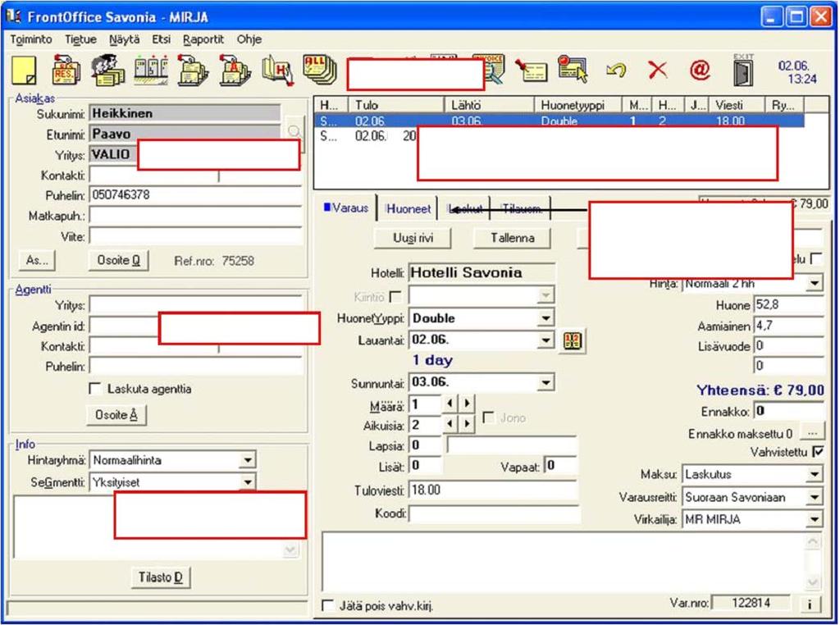This screenshot has width=840, height=625.
Task: Click the yellow undo arrow icon
Action: click(615, 71)
